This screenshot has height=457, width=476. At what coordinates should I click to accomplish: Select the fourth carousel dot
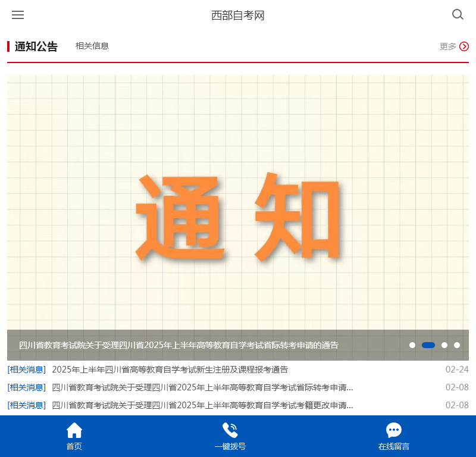[x=457, y=345]
